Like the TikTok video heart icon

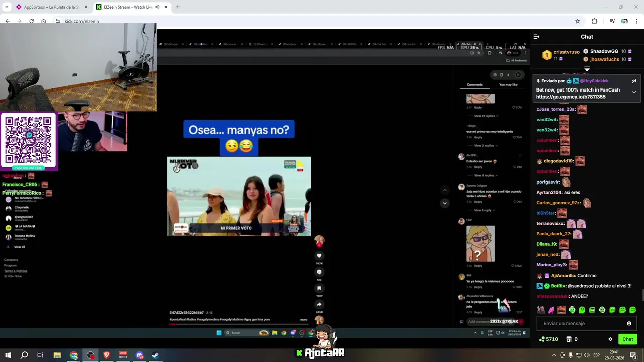pos(319,256)
